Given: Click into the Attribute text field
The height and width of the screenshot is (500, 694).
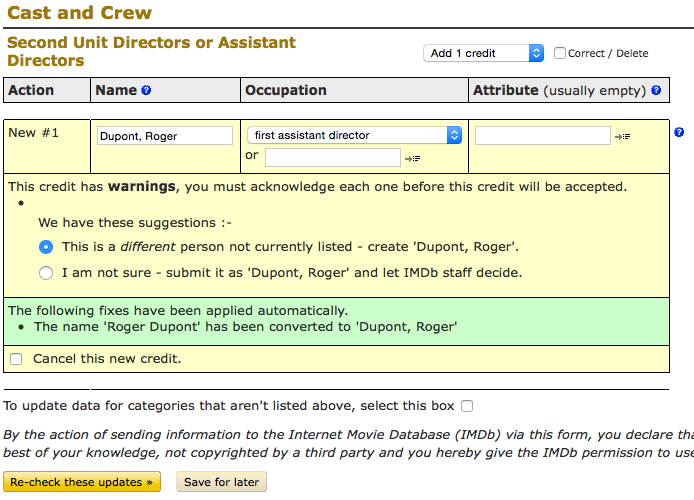Looking at the screenshot, I should point(542,135).
